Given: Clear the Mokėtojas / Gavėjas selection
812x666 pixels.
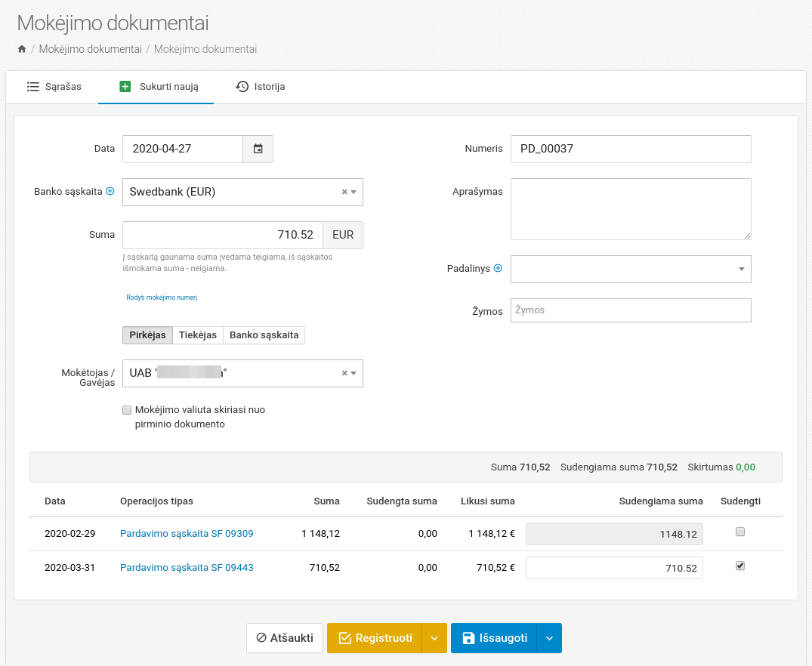Looking at the screenshot, I should pyautogui.click(x=344, y=373).
